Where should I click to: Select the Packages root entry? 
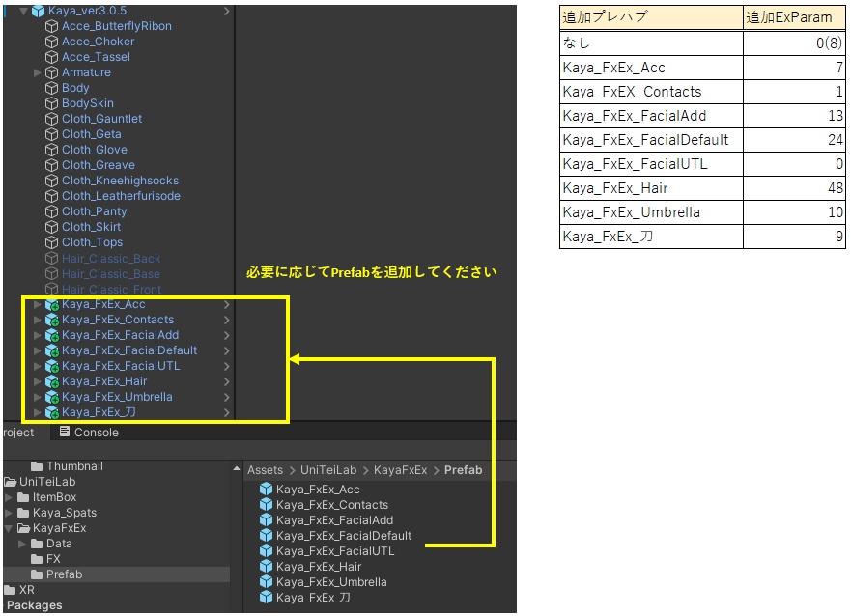[x=34, y=605]
